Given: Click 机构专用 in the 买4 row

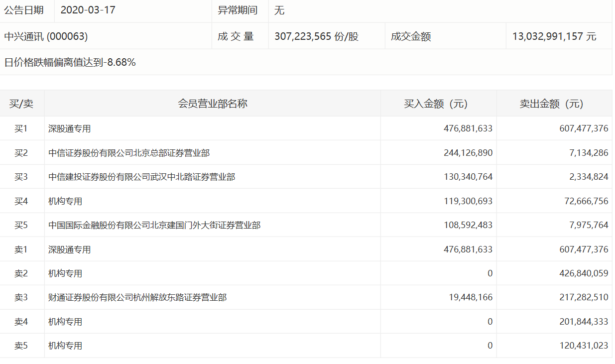Looking at the screenshot, I should [x=65, y=201].
